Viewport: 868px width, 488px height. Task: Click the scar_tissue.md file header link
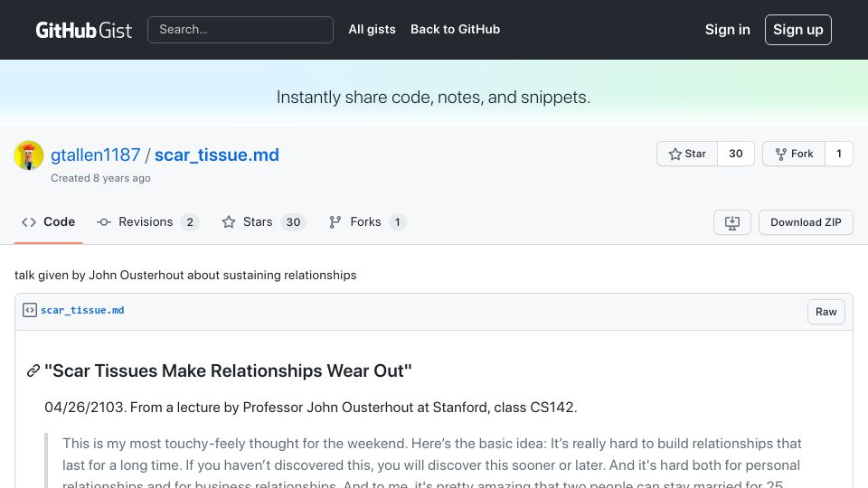82,310
